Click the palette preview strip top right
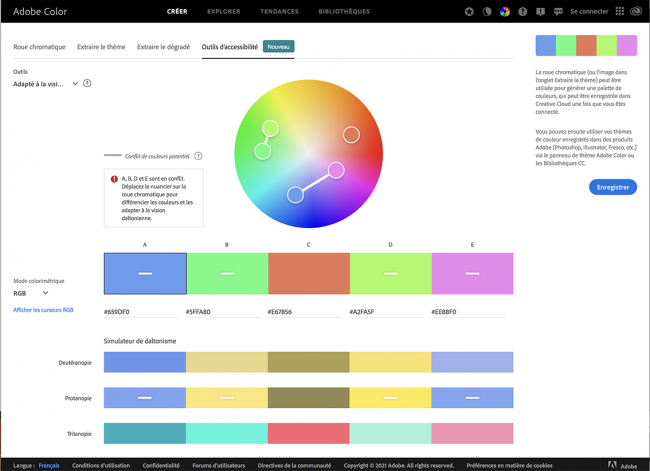 pos(586,45)
